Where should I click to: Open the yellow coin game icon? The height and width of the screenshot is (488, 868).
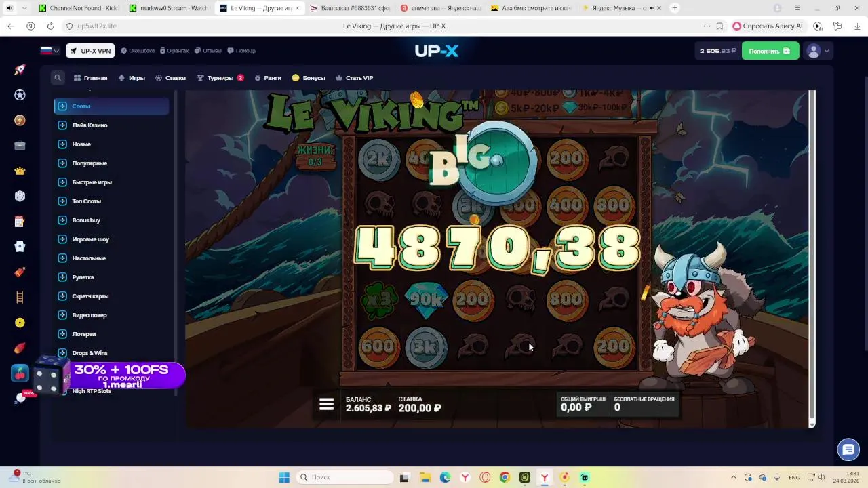(x=20, y=323)
